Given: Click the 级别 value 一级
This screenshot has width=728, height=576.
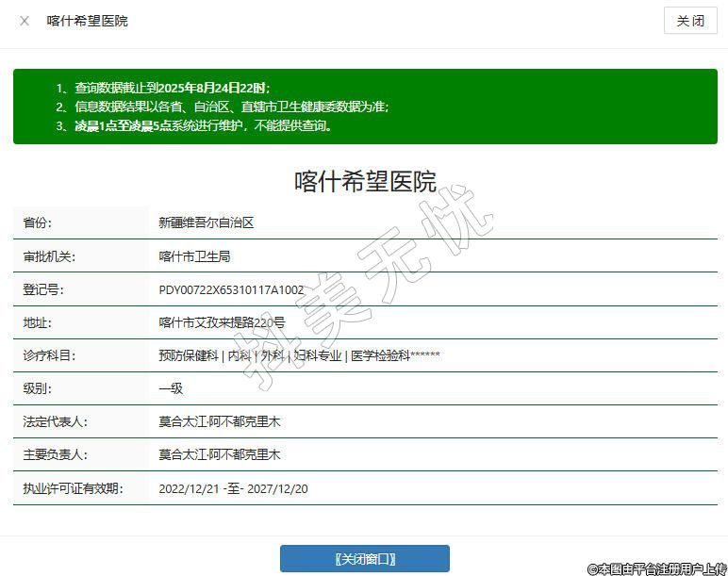Looking at the screenshot, I should coord(171,388).
